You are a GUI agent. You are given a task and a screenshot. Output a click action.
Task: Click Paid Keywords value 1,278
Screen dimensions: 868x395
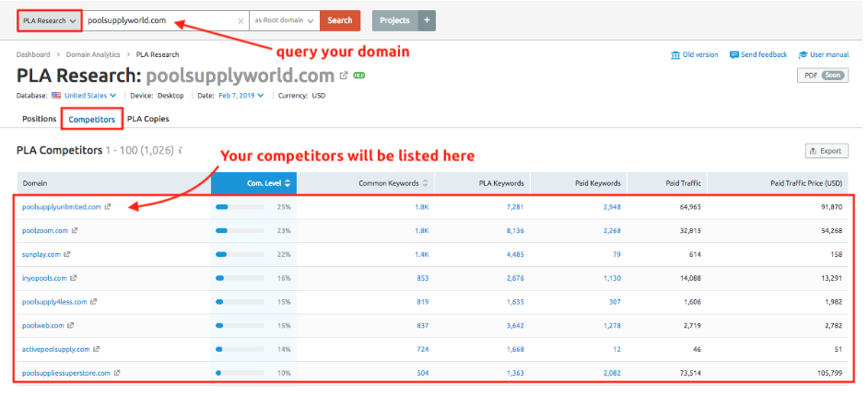612,326
